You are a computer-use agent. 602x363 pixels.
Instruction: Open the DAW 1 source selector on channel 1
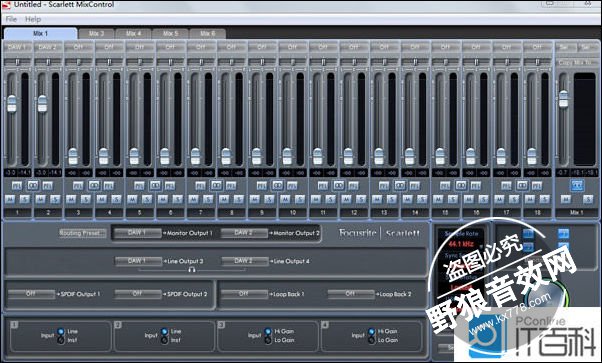[17, 47]
